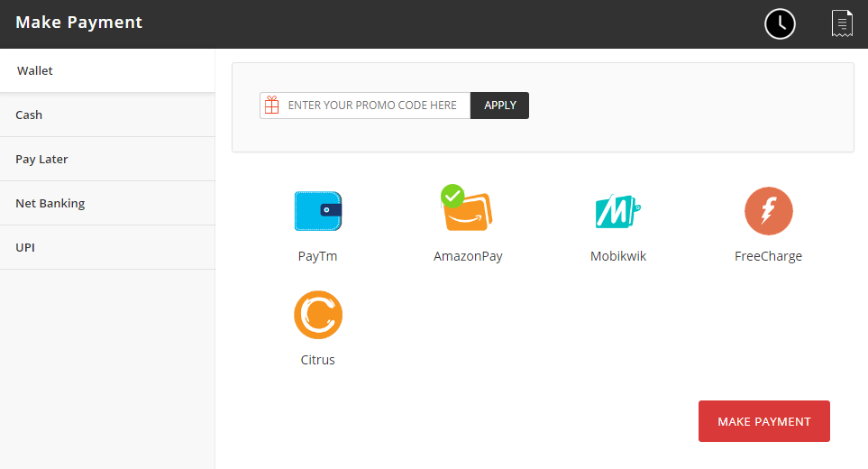Go to the UPI payment tab
868x469 pixels.
click(107, 247)
